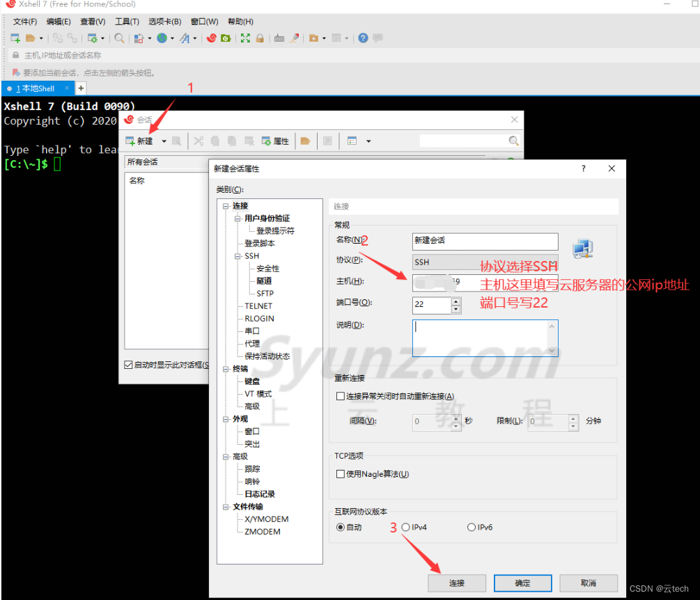The image size is (700, 600).
Task: Enable 使用Nagle算法 checkbox
Action: (340, 474)
